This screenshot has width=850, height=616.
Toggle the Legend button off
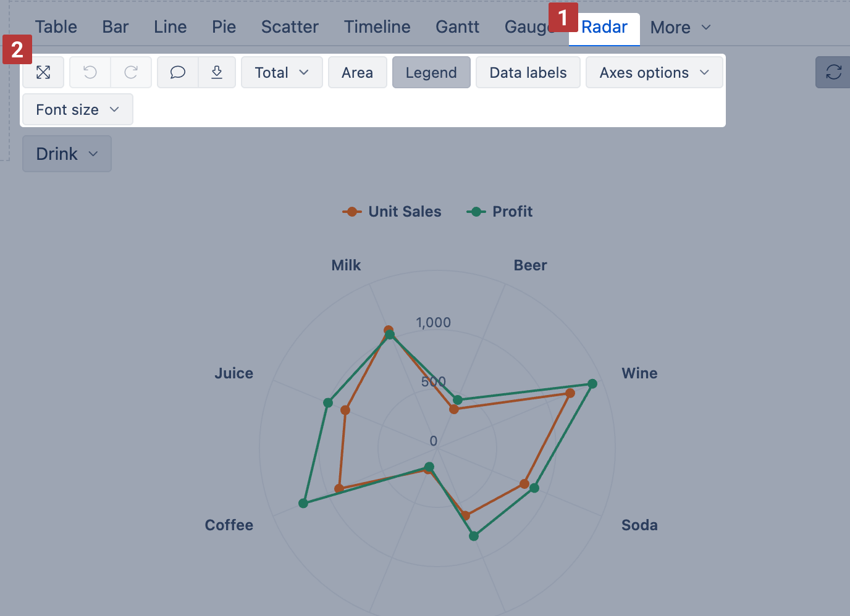pyautogui.click(x=431, y=72)
